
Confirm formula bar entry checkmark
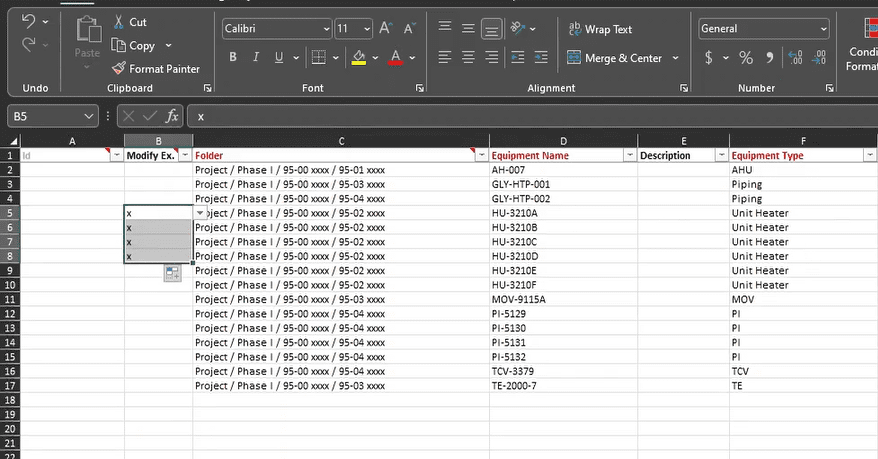coord(150,116)
